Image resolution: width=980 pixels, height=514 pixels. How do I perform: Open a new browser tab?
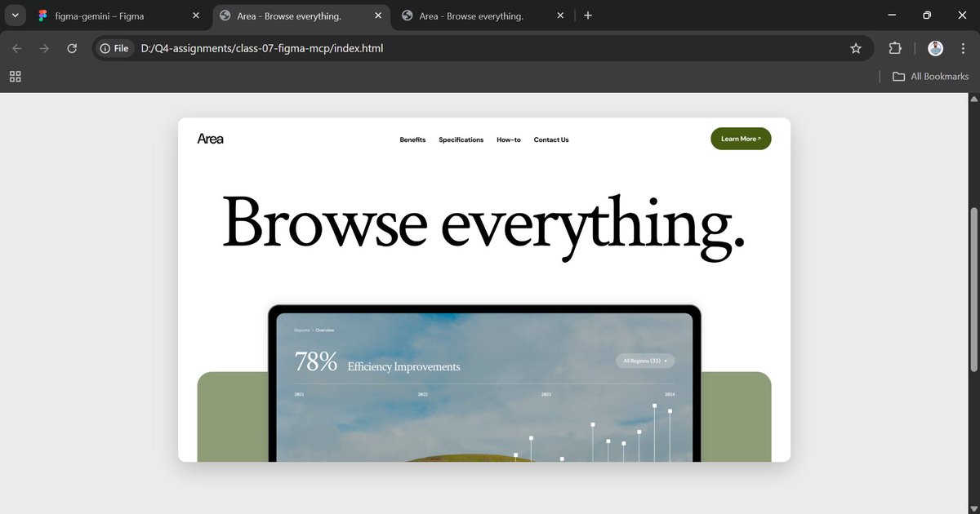coord(588,16)
